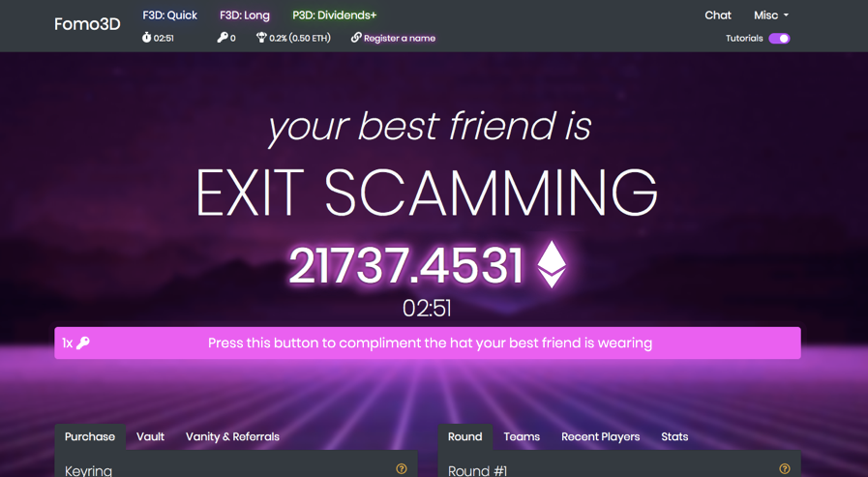Screen dimensions: 868x477
Task: Open the Stats tab
Action: 674,436
